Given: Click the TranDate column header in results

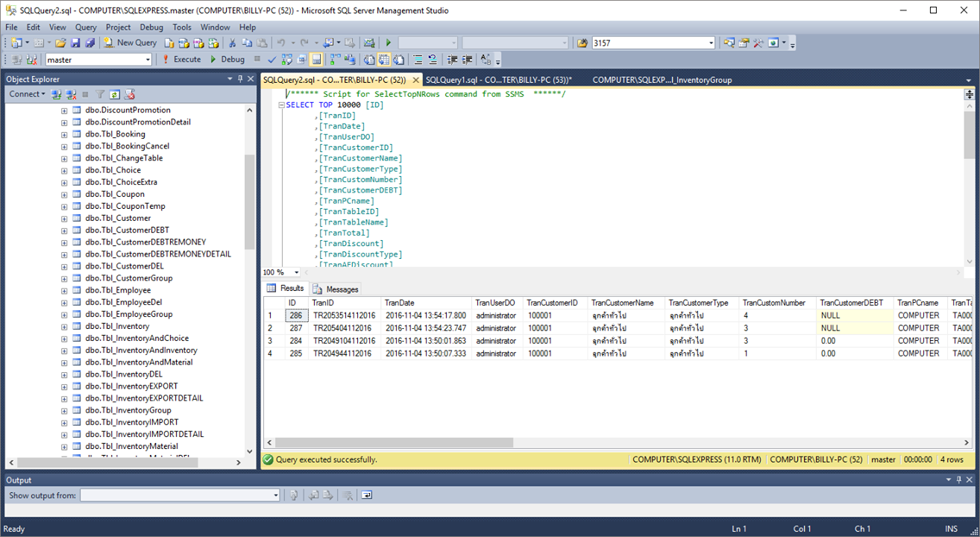Looking at the screenshot, I should point(427,303).
